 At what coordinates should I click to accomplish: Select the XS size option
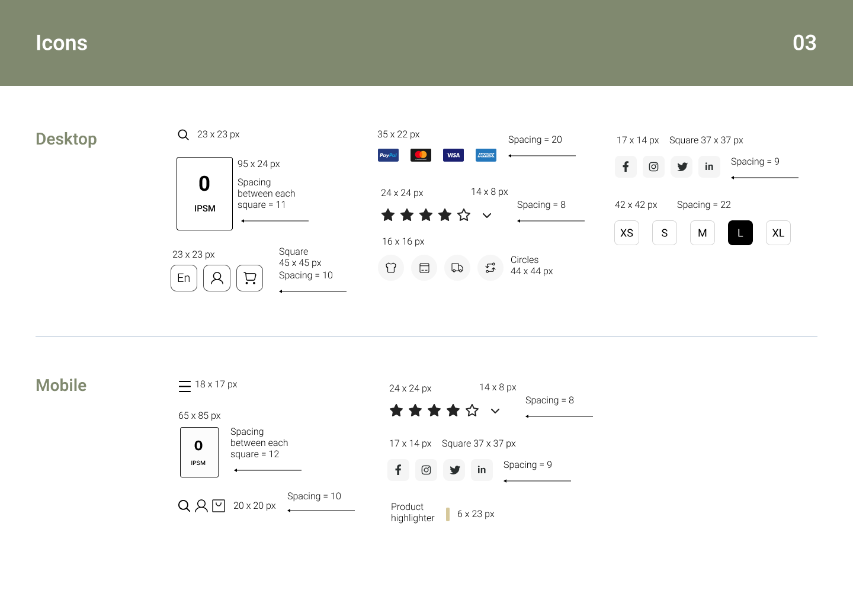tap(627, 233)
